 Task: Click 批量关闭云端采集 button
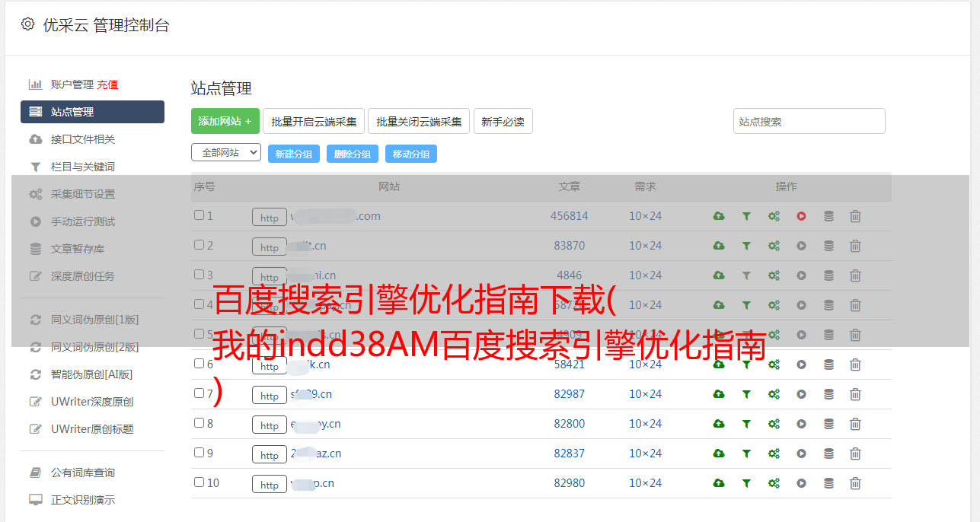tap(419, 121)
